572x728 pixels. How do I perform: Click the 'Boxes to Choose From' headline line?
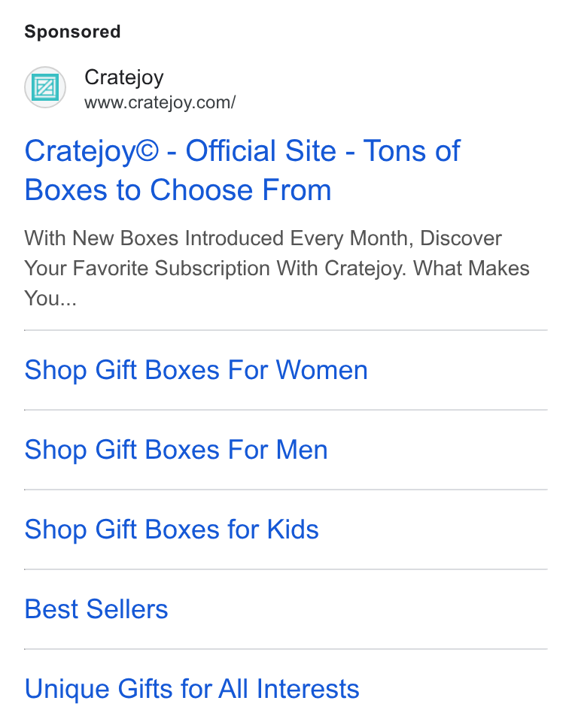click(x=178, y=190)
